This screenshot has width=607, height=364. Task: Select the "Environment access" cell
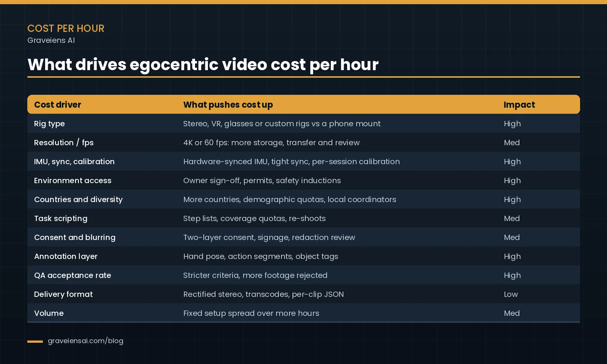pos(73,180)
